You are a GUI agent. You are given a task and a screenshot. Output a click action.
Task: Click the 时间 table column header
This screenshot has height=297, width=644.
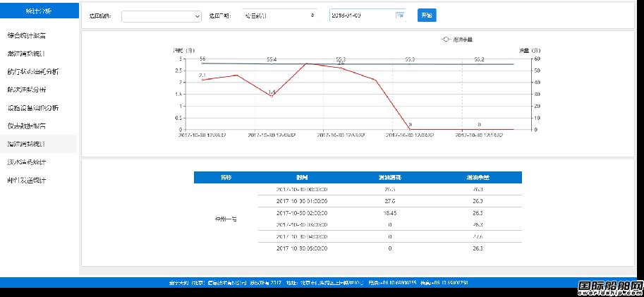[302, 177]
